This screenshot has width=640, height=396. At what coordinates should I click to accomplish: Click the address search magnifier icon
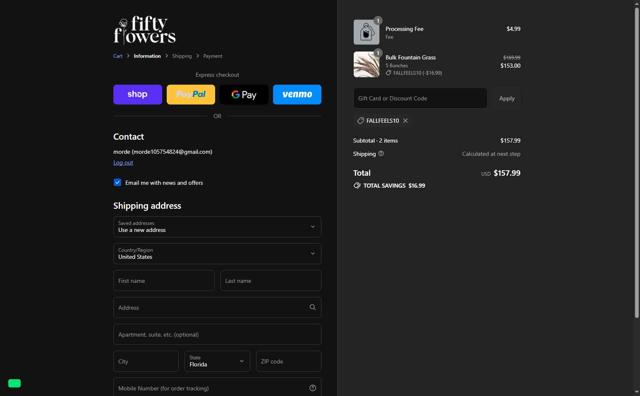click(x=312, y=307)
